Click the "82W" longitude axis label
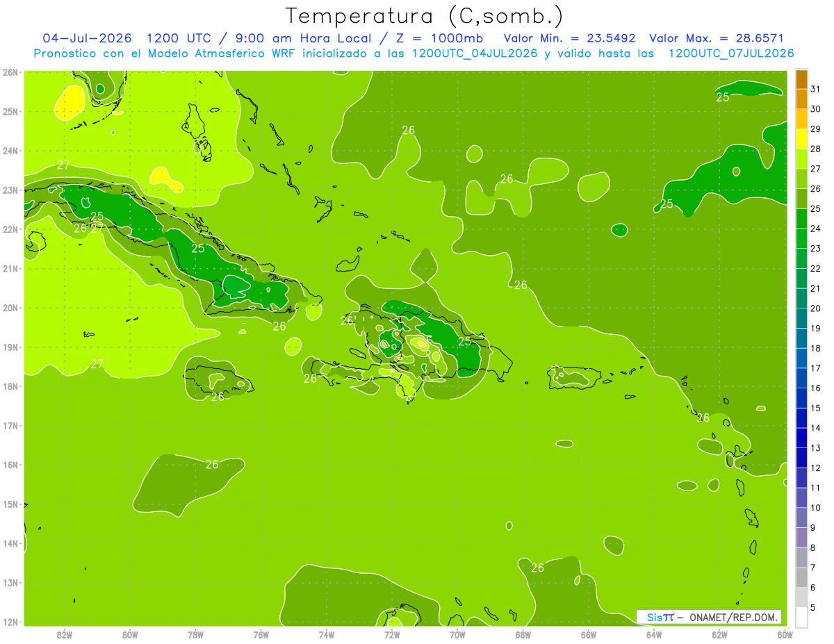 pyautogui.click(x=65, y=634)
